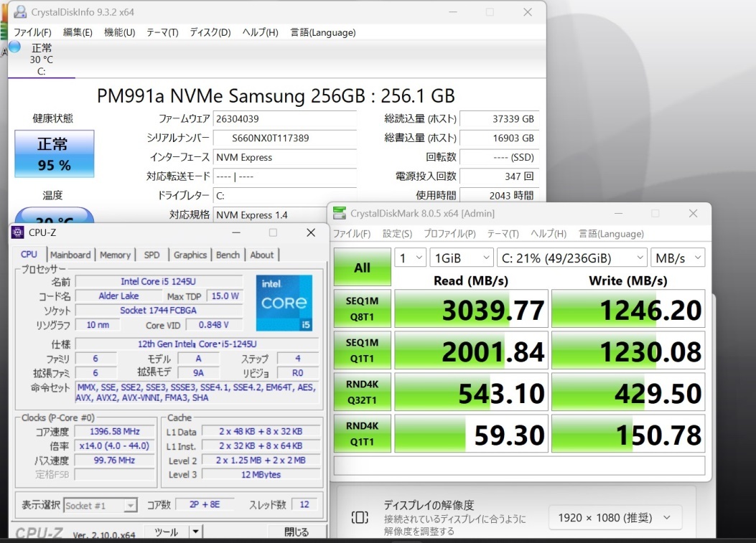Open the 言語(Language) menu in CrystalDiskMark
756x543 pixels.
point(612,234)
